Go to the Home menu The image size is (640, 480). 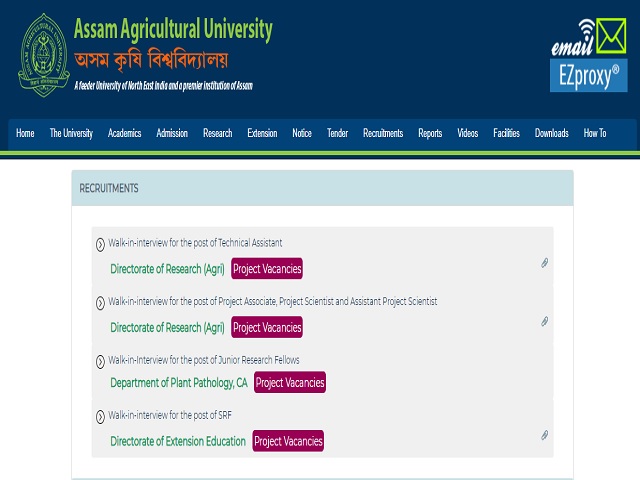[25, 133]
